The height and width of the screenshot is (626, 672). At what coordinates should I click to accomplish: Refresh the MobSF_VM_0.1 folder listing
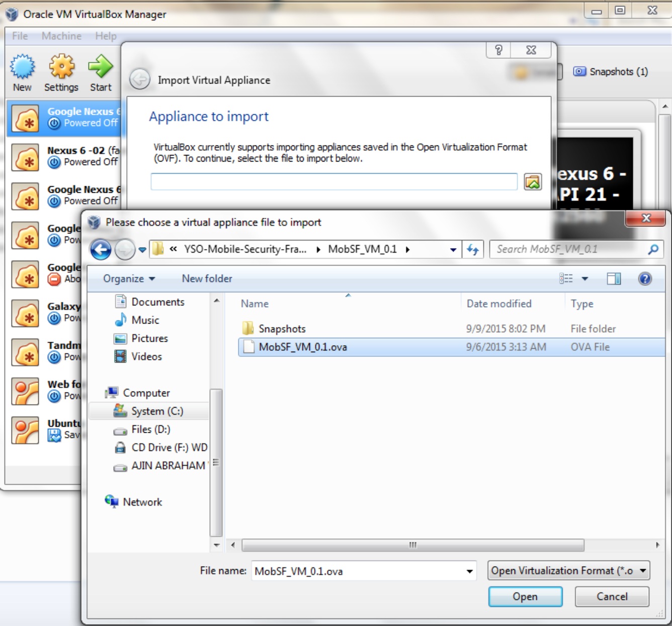pyautogui.click(x=473, y=249)
